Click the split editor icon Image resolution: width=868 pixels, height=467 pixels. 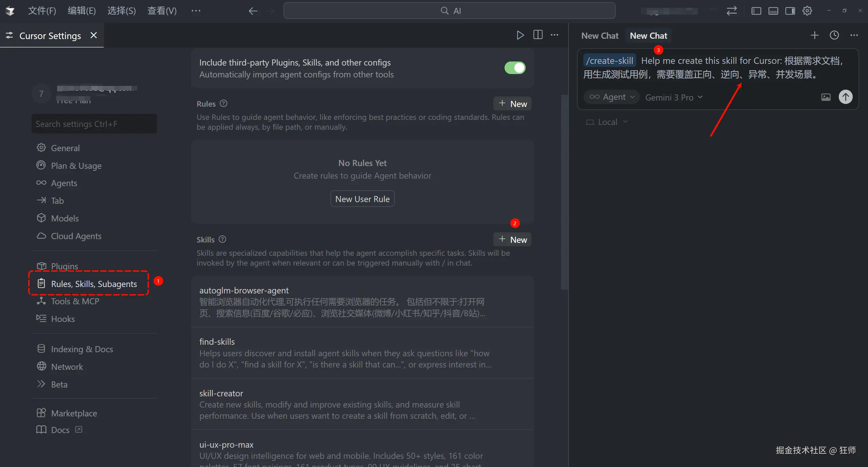(x=538, y=35)
